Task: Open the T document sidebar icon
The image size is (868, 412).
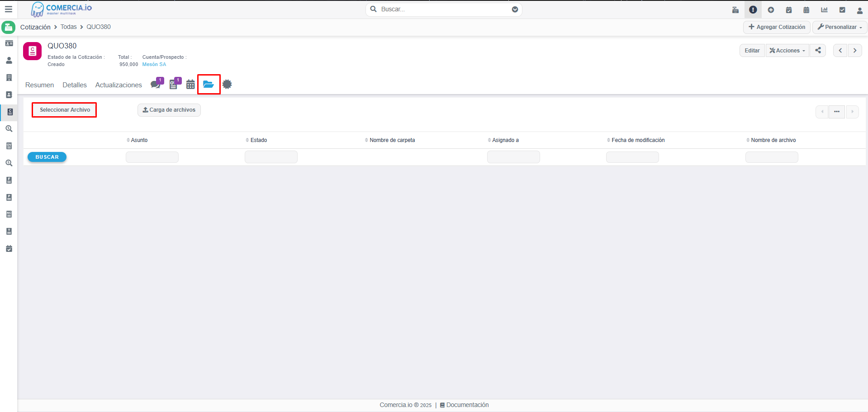Action: [x=9, y=232]
